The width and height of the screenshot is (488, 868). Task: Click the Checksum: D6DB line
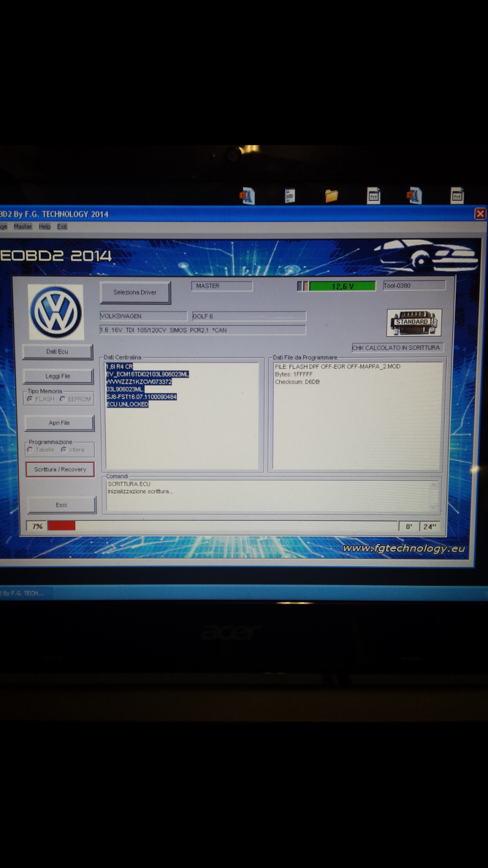coord(297,382)
